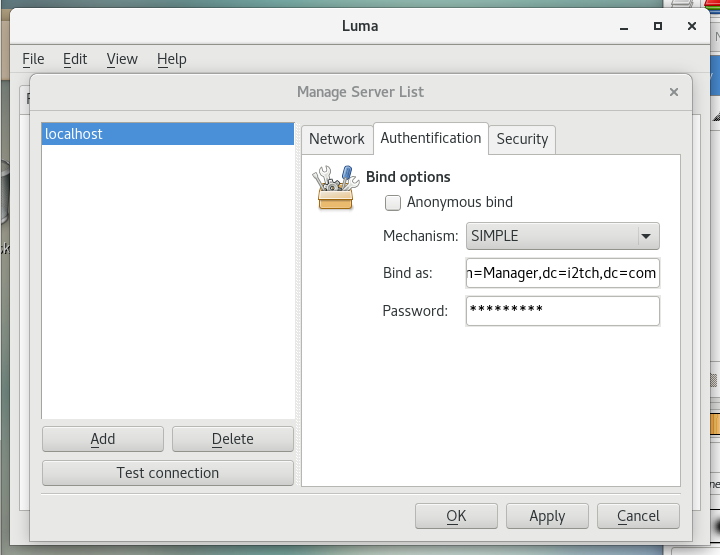This screenshot has width=720, height=555.
Task: Switch to the Security tab
Action: coord(522,139)
